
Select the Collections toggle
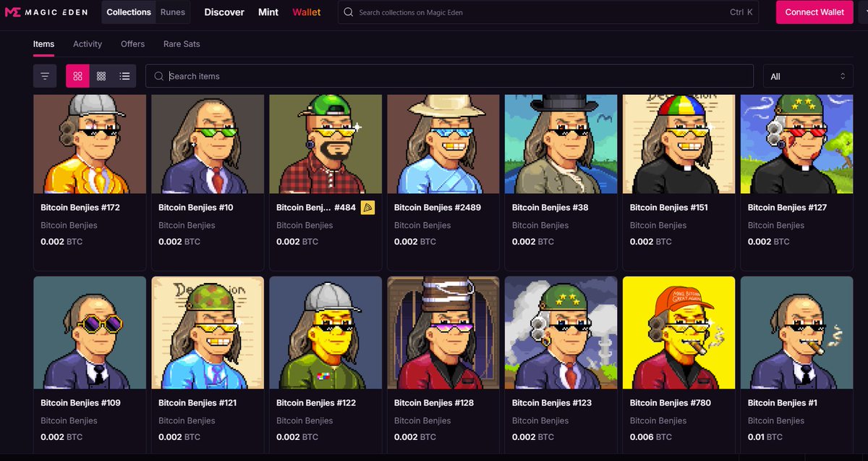click(x=129, y=12)
